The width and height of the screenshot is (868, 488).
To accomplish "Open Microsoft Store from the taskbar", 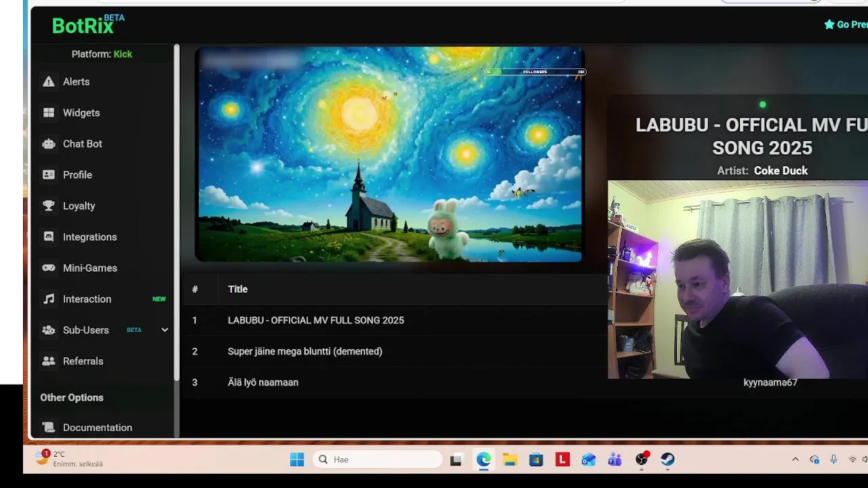I will pos(536,460).
